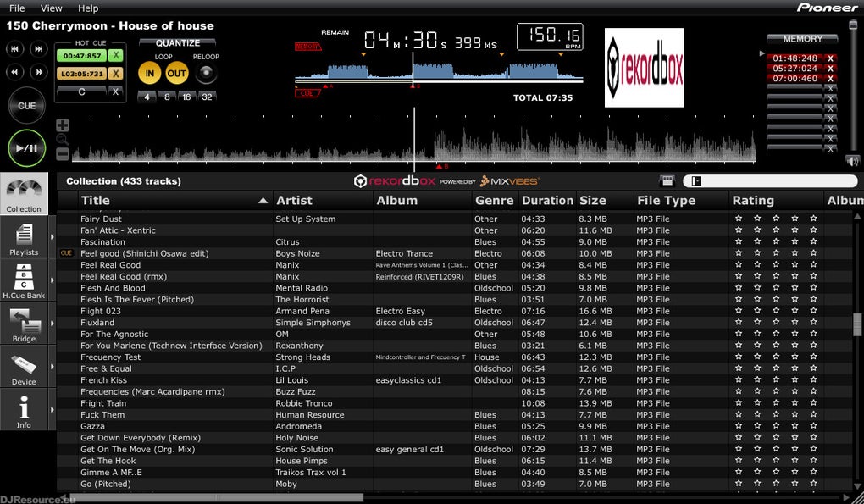Click the play/pause button

click(26, 148)
